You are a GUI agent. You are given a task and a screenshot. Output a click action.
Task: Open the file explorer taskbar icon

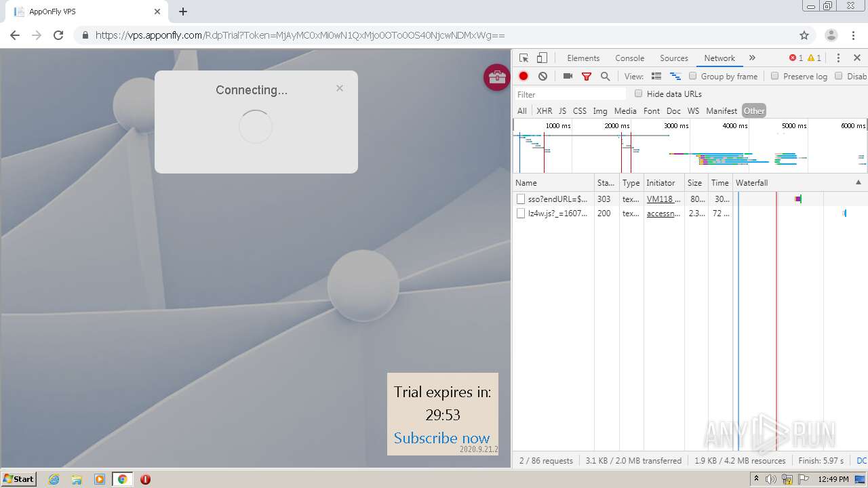pyautogui.click(x=77, y=479)
